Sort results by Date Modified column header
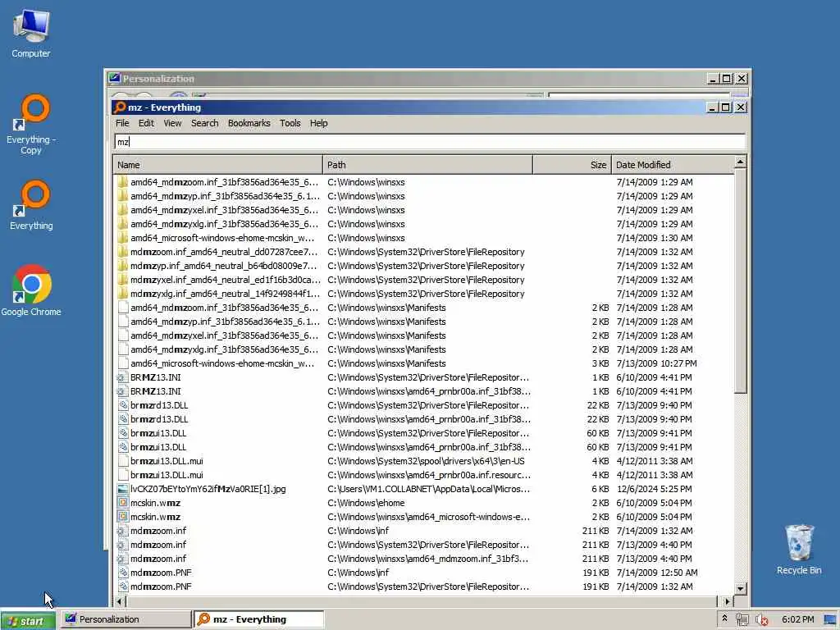The height and width of the screenshot is (630, 840). (x=673, y=165)
